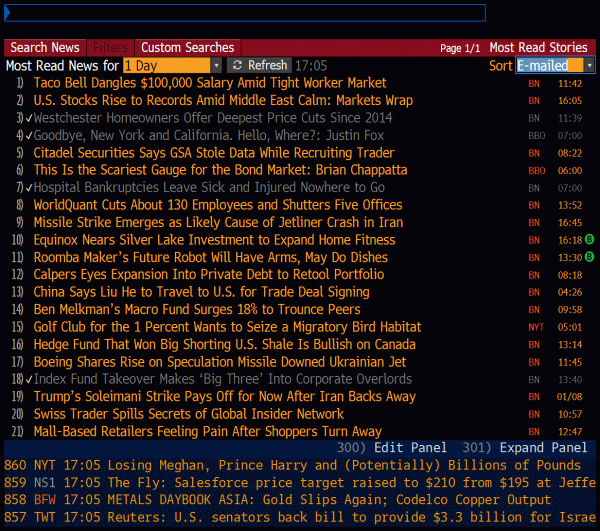Click the NYT source tag on Golf Club row
Image resolution: width=600 pixels, height=531 pixels.
(x=536, y=327)
